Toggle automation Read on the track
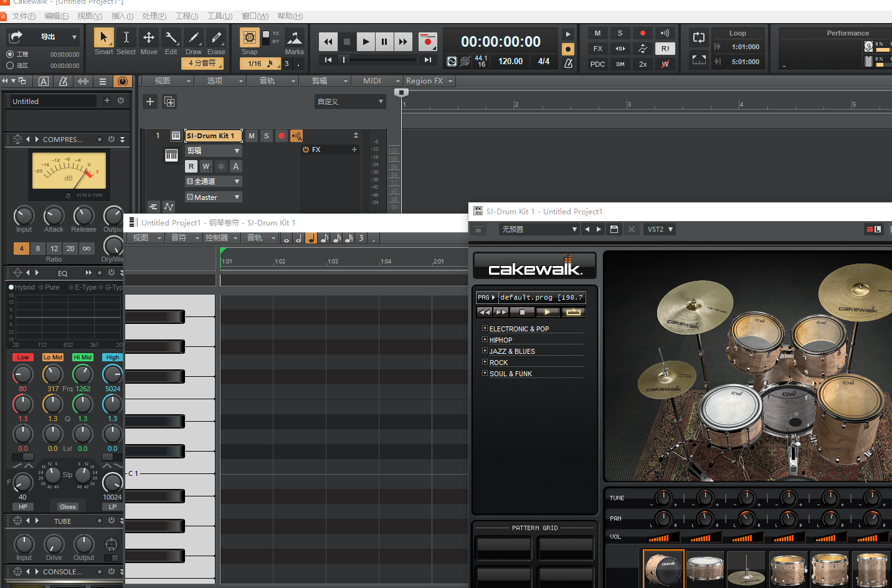 (191, 166)
